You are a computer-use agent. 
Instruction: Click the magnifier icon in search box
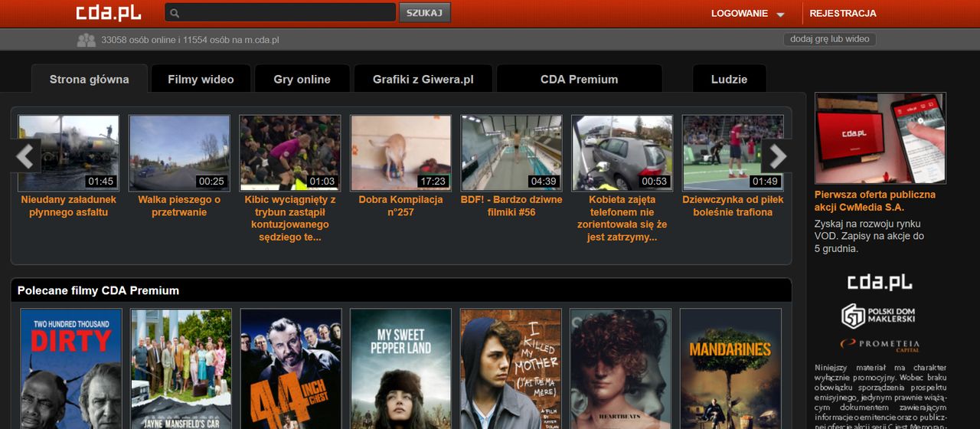(x=175, y=13)
